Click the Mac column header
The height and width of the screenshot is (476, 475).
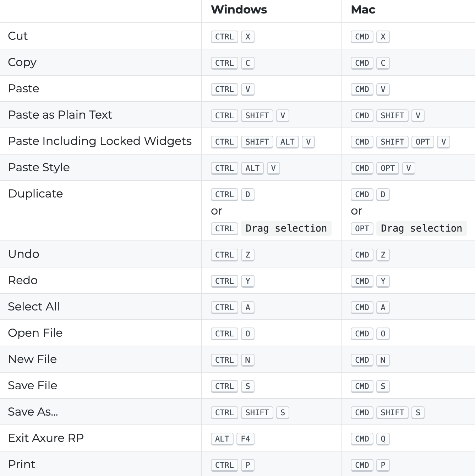[363, 10]
